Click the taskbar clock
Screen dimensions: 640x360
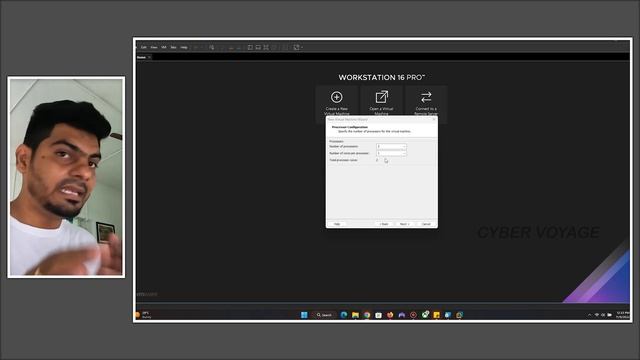(622, 315)
